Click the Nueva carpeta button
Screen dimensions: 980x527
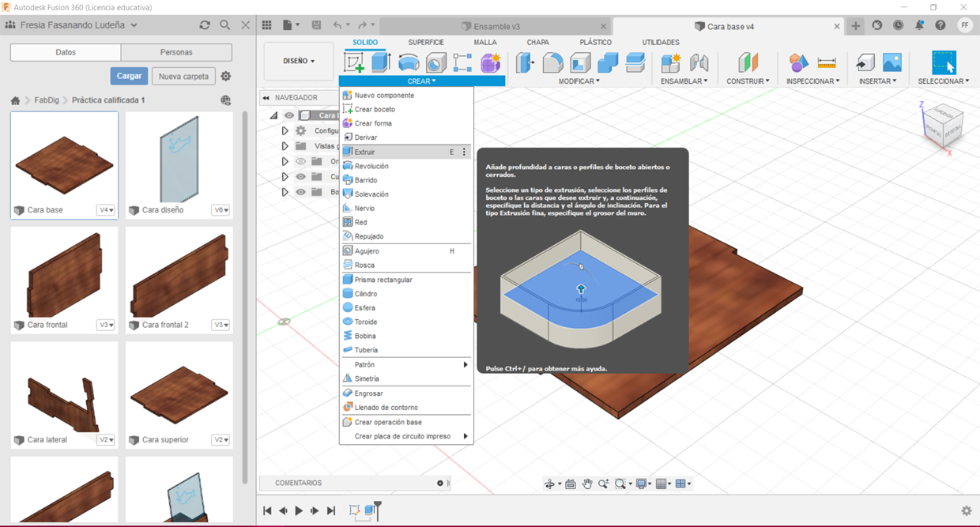point(183,77)
